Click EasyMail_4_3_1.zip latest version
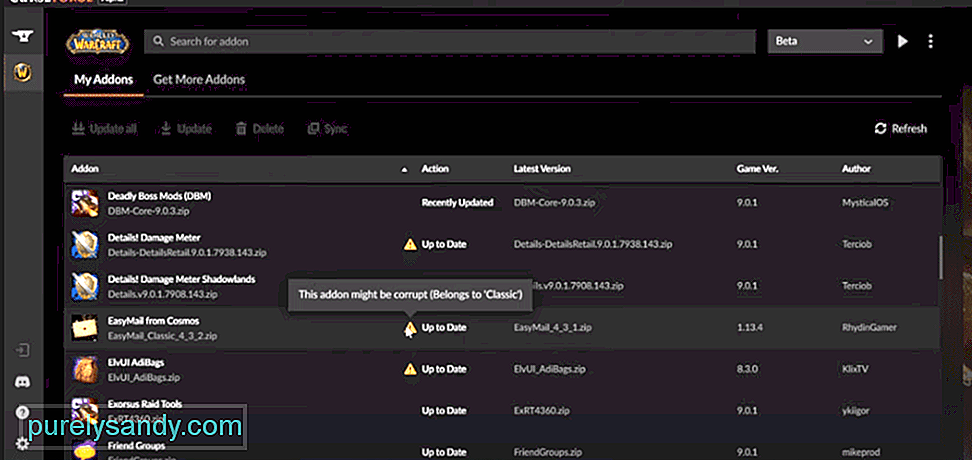This screenshot has height=460, width=972. 552,327
